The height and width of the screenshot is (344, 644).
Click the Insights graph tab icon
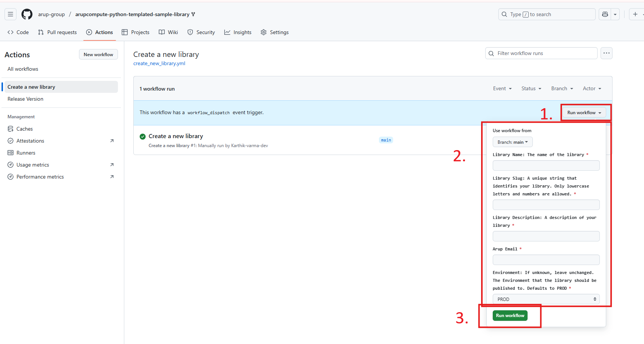tap(227, 32)
